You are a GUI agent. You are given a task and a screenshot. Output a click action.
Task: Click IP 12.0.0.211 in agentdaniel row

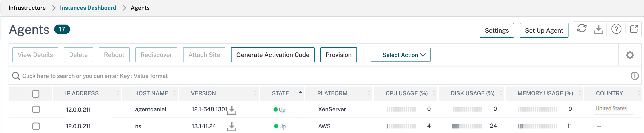pyautogui.click(x=78, y=110)
